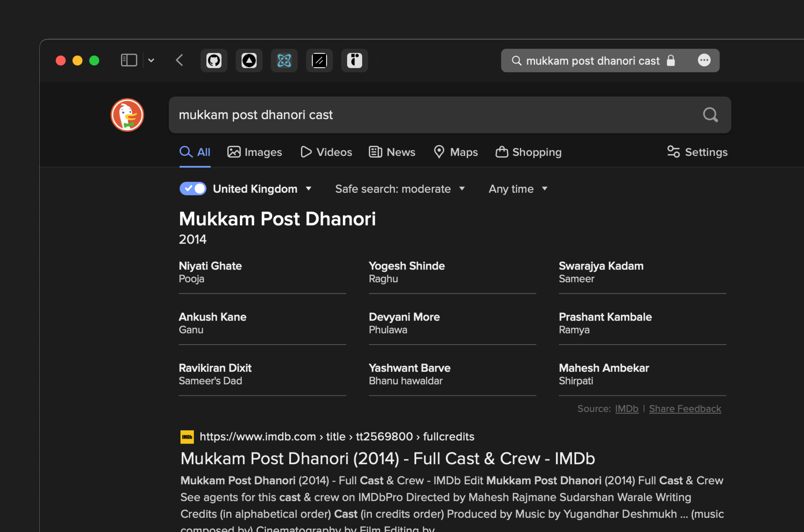This screenshot has width=804, height=532.
Task: Select cast entry Niyati Ghate
Action: coord(263,272)
